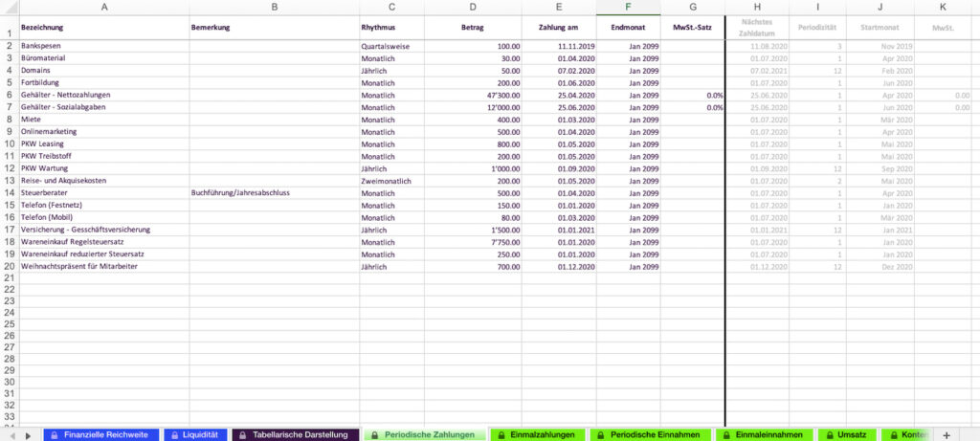Click the Betrag header cell
The width and height of the screenshot is (980, 441).
pos(473,28)
